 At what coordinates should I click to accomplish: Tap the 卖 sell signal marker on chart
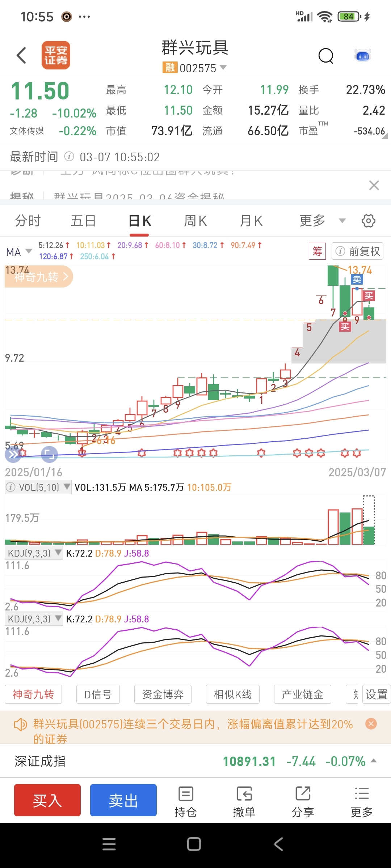click(357, 279)
